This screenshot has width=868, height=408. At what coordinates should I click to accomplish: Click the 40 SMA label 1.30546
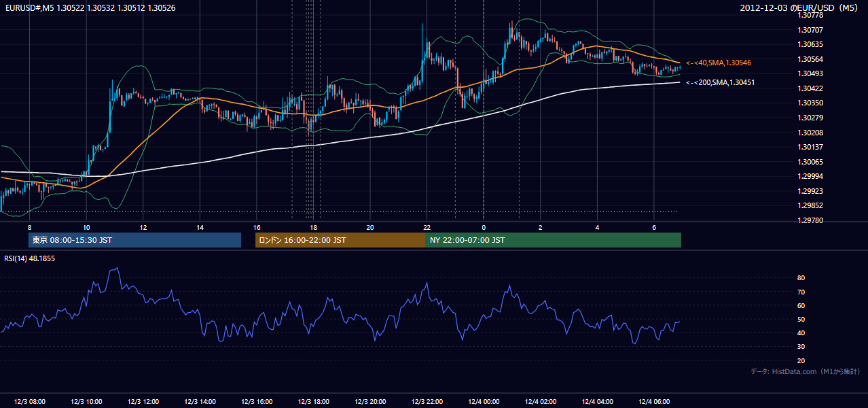(x=718, y=63)
